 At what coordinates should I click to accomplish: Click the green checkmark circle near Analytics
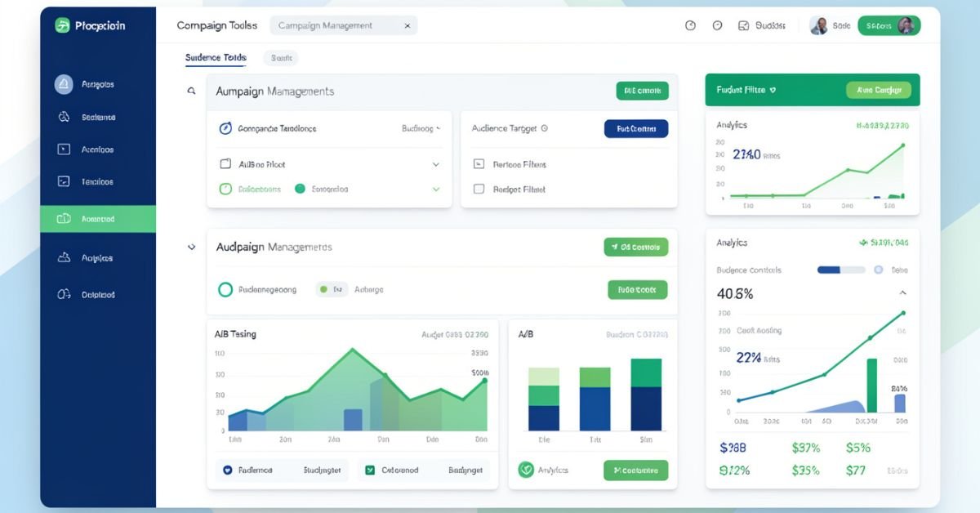(526, 470)
